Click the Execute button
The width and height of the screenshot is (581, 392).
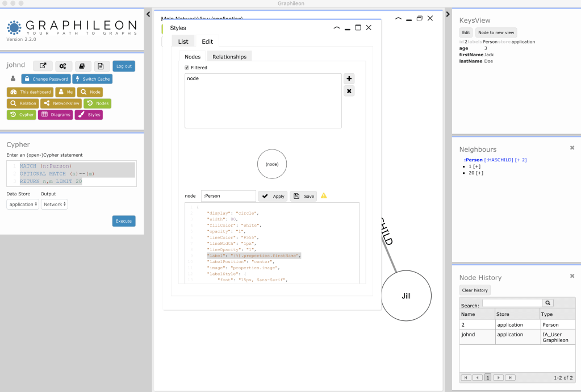(x=124, y=221)
